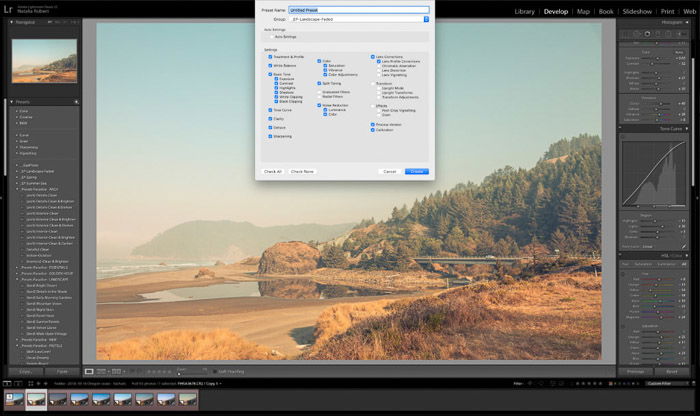700x416 pixels.
Task: Open the Slideshow module
Action: pos(637,12)
